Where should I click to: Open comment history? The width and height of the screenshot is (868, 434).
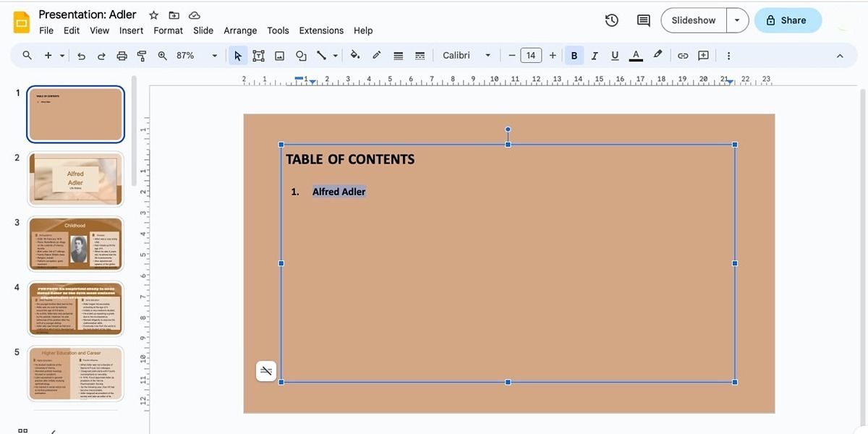643,20
